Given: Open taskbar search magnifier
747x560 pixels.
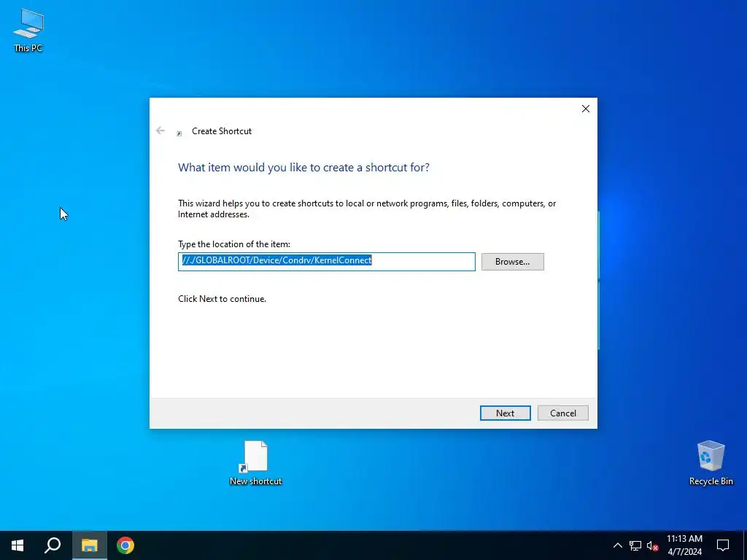Looking at the screenshot, I should click(53, 545).
